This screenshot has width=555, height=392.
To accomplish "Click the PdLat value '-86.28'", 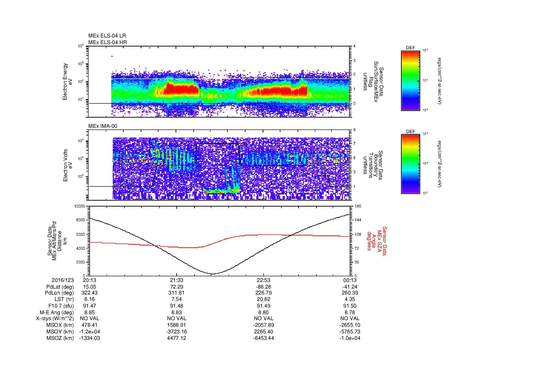I will click(x=263, y=287).
